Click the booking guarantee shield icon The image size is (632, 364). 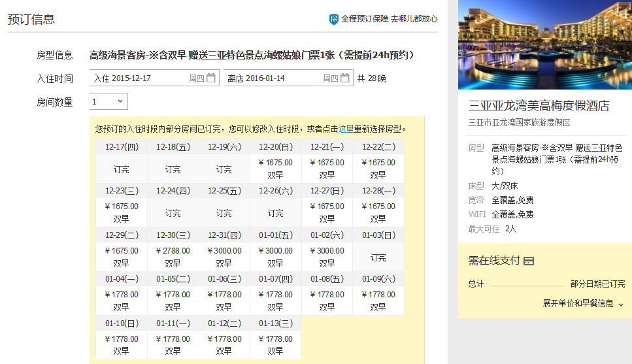333,20
